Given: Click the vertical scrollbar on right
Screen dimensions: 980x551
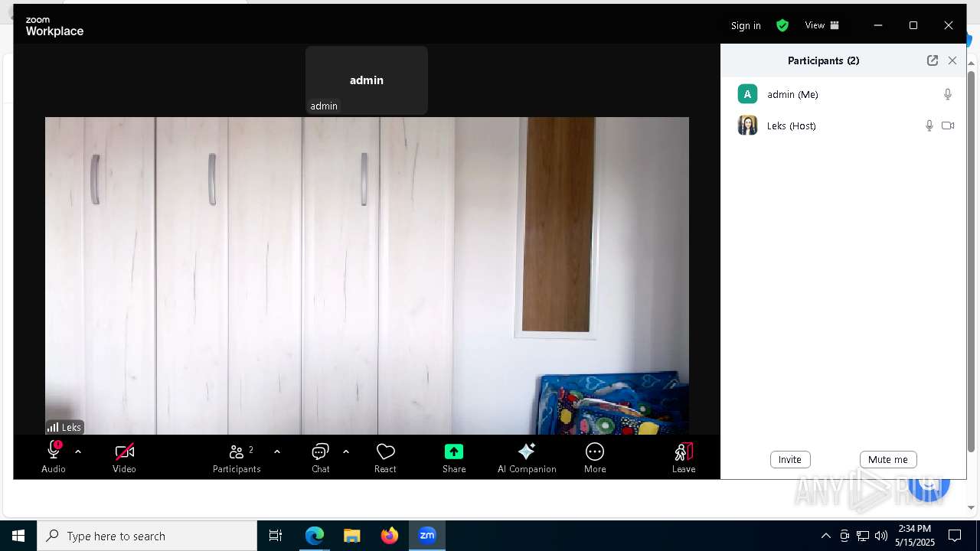Looking at the screenshot, I should [x=972, y=260].
